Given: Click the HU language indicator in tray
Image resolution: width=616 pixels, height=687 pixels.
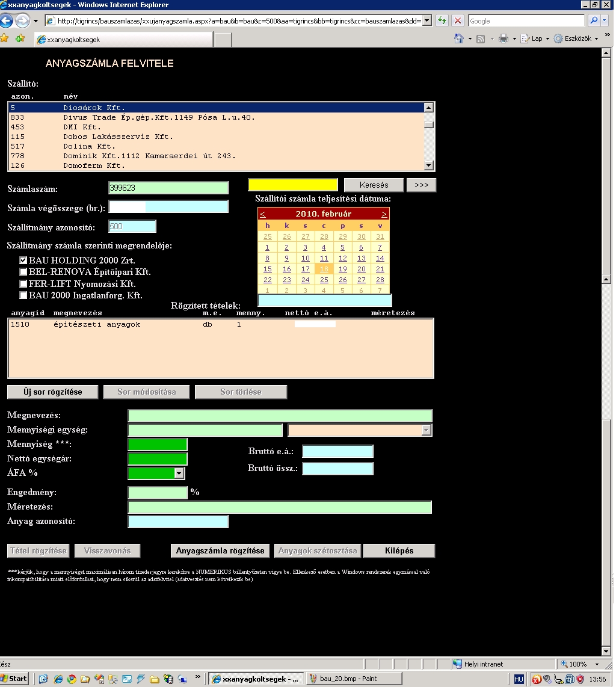Looking at the screenshot, I should 519,679.
